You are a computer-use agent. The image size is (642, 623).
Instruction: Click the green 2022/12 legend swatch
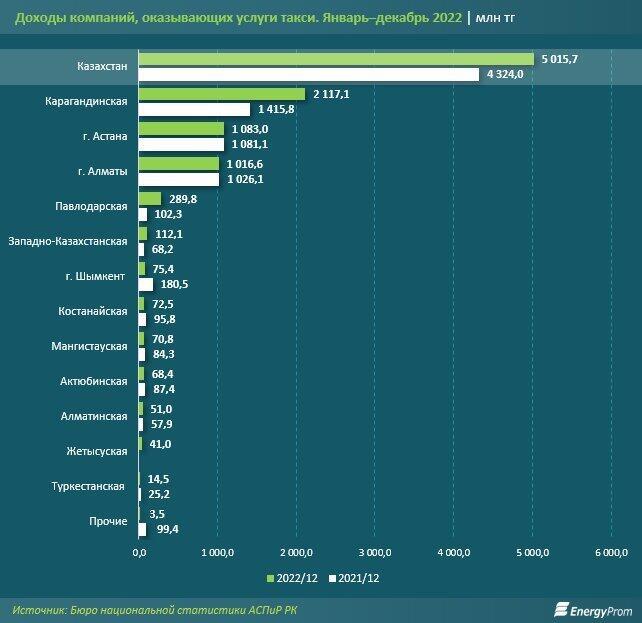coord(271,579)
